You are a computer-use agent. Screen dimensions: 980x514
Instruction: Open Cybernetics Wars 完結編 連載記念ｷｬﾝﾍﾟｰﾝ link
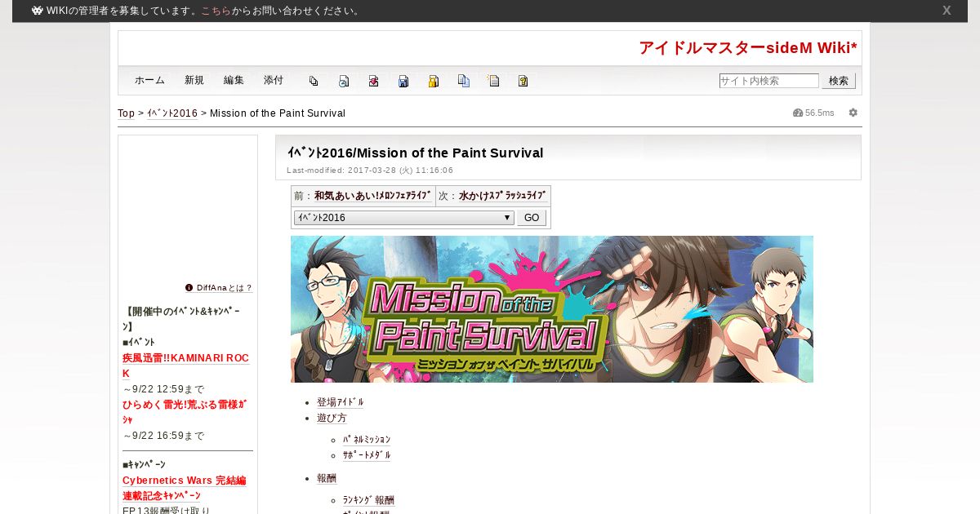[x=185, y=489]
